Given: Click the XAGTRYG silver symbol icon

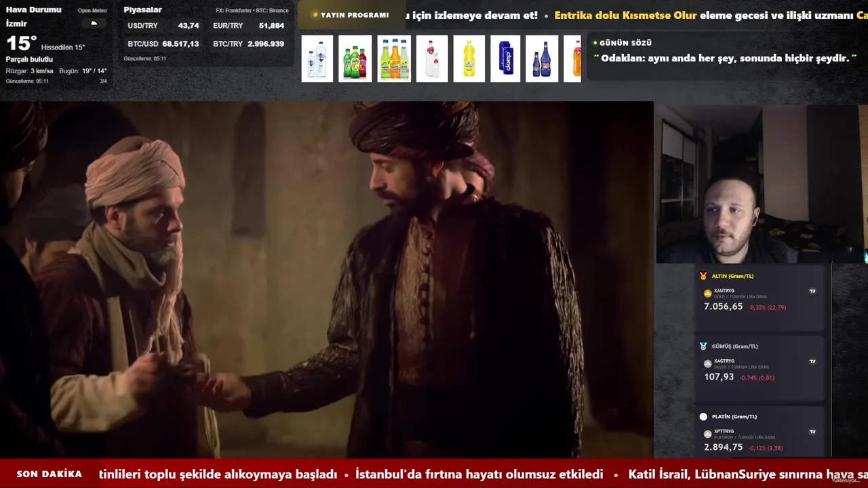Looking at the screenshot, I should click(708, 364).
